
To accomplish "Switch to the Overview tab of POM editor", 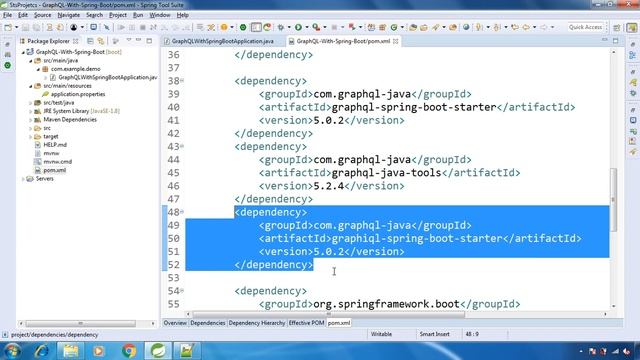I will pos(175,323).
